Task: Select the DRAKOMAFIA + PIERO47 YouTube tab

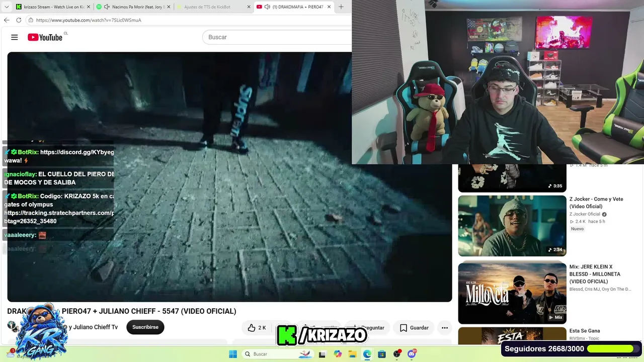Action: (x=294, y=7)
